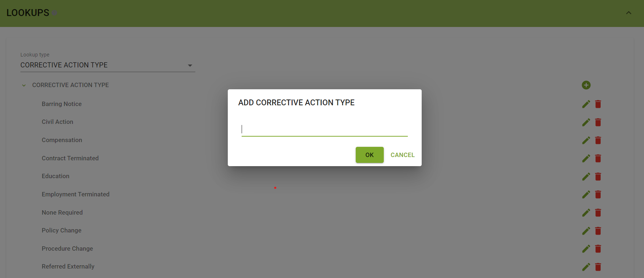
Task: Delete the Policy Change entry
Action: coord(598,231)
